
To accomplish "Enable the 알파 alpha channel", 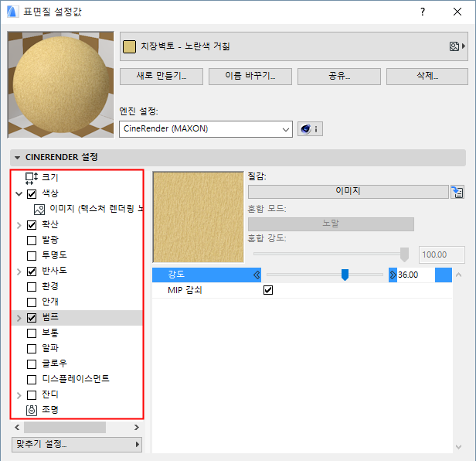I will tap(32, 349).
